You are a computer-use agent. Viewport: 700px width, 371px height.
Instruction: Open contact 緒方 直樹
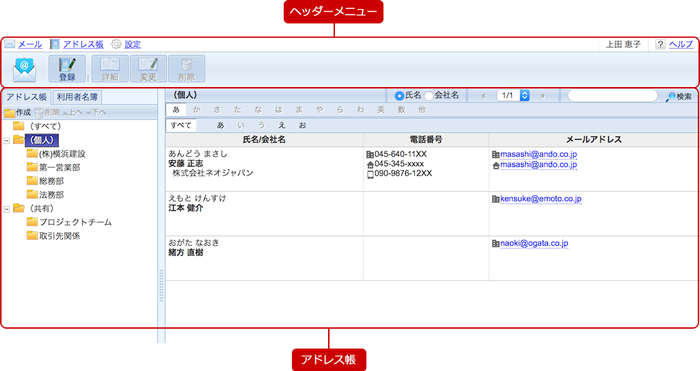pos(186,253)
